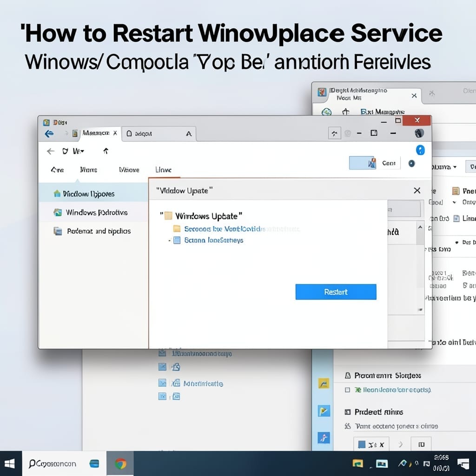
Task: Click the home-arrow icon in back window toolbar
Action: (x=345, y=112)
